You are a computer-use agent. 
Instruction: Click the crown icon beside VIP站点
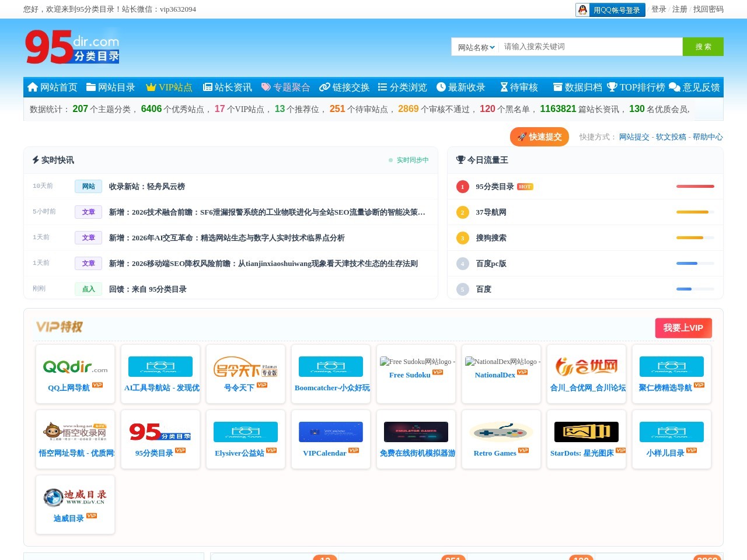tap(151, 87)
